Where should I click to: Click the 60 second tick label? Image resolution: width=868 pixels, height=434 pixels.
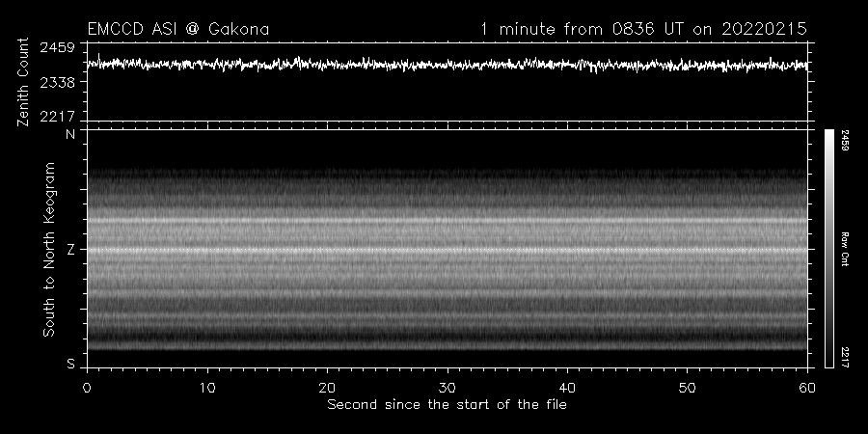pyautogui.click(x=807, y=388)
